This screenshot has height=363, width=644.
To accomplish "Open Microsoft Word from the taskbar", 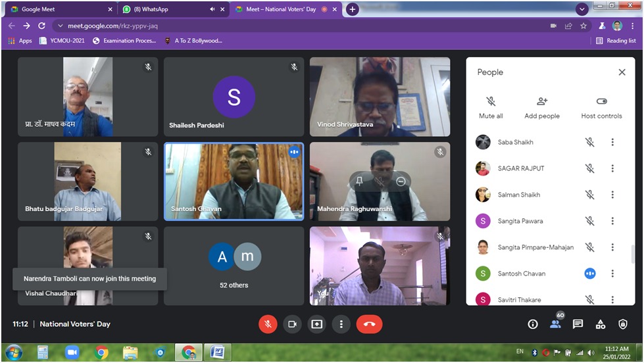I will tap(217, 352).
